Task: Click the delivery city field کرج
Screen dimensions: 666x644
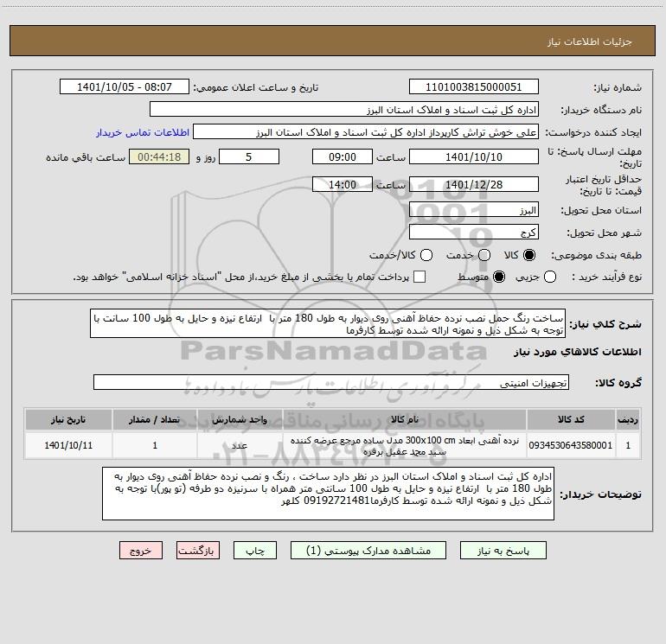Action: click(x=474, y=232)
